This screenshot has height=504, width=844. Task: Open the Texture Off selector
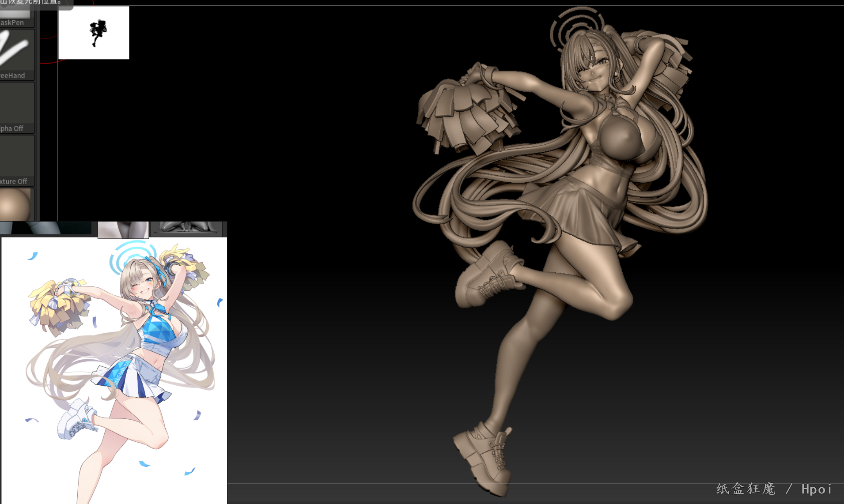tap(17, 161)
